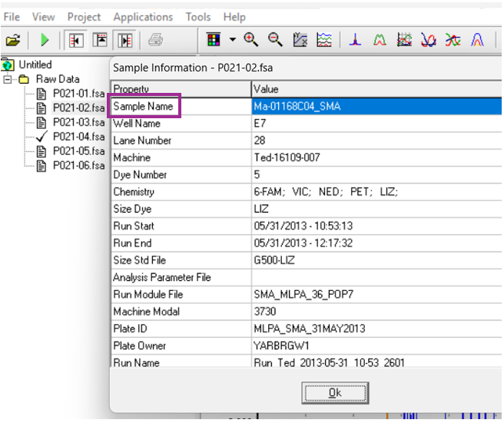The width and height of the screenshot is (504, 423).
Task: Toggle the left-pointing panel button in toolbar
Action: point(75,39)
